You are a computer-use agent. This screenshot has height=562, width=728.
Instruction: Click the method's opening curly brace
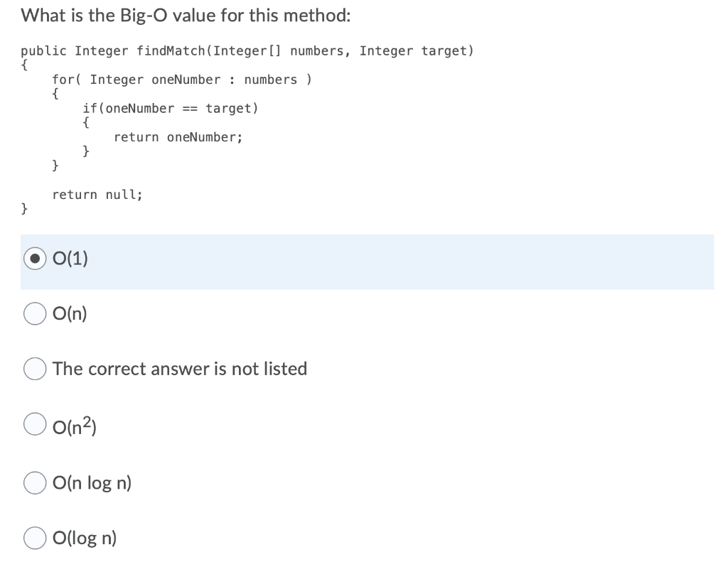click(24, 65)
